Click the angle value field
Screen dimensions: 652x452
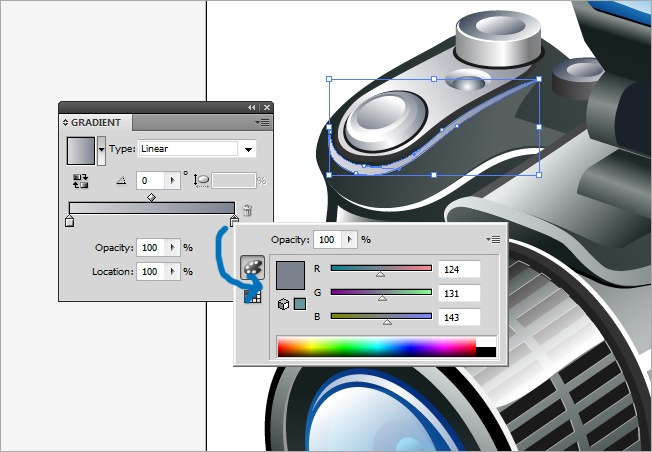151,180
